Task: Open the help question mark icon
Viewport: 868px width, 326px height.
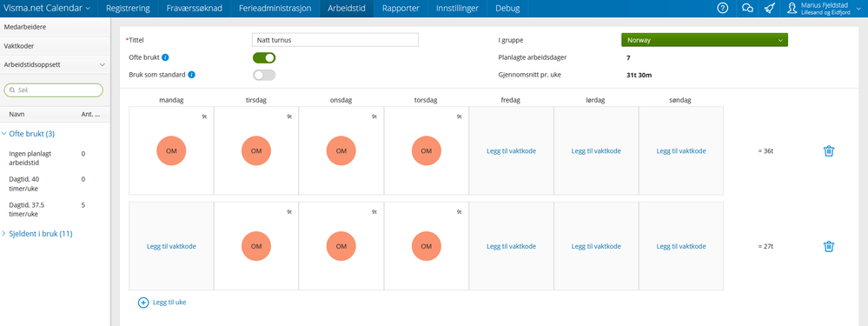Action: click(x=722, y=9)
